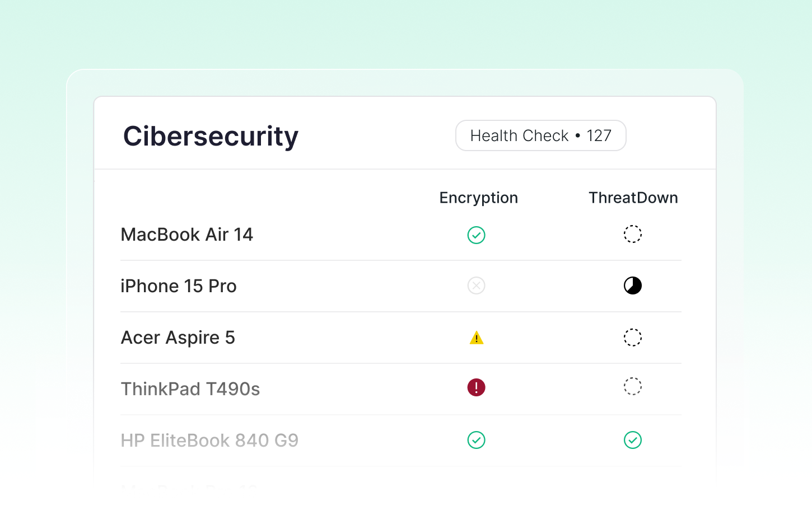Click the Cibersecurity title
The height and width of the screenshot is (515, 812).
[211, 136]
